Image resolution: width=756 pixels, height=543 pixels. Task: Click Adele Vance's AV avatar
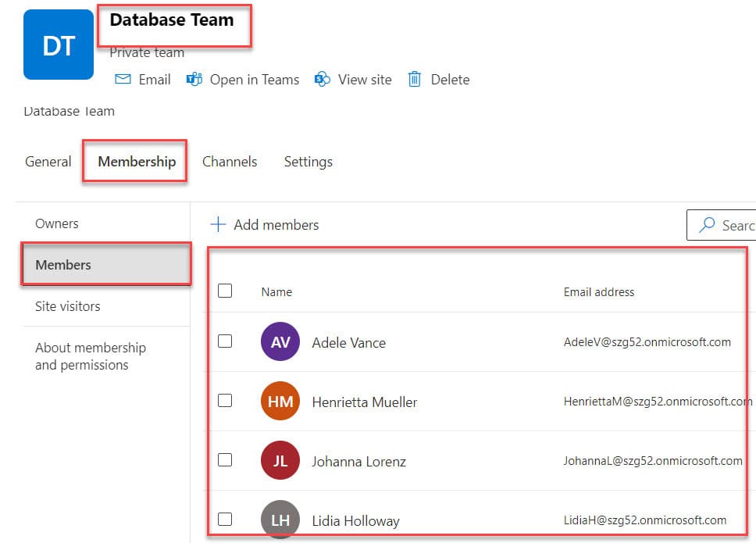tap(280, 341)
